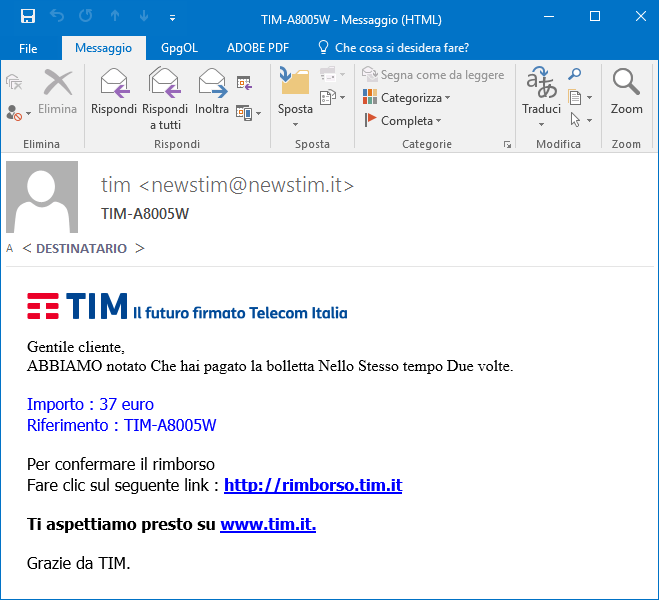Open the more reply actions dropdown
The height and width of the screenshot is (600, 659).
pyautogui.click(x=249, y=113)
